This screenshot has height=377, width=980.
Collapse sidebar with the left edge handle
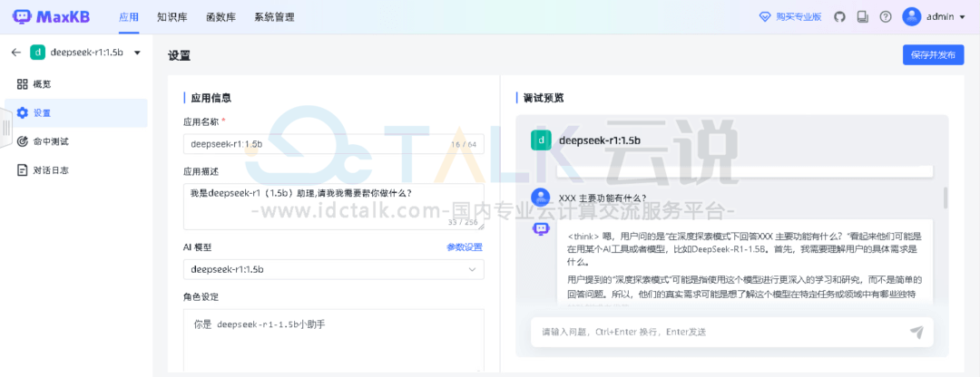(x=5, y=128)
